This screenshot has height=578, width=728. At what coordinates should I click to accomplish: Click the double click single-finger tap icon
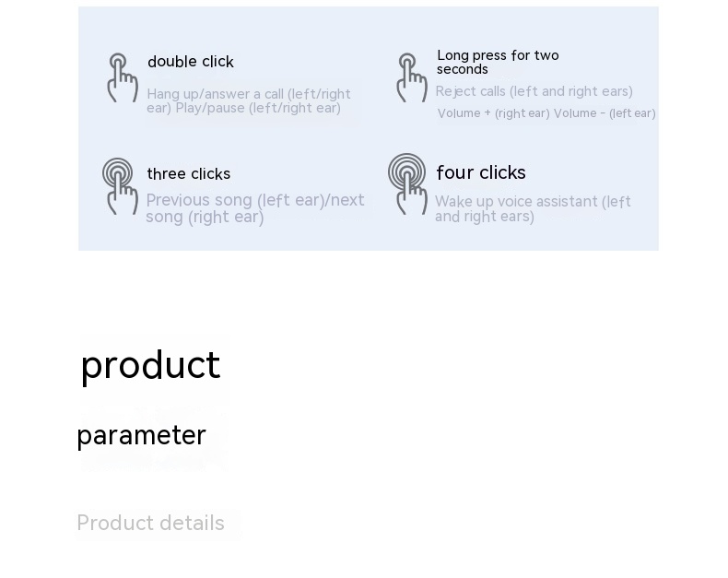(122, 77)
